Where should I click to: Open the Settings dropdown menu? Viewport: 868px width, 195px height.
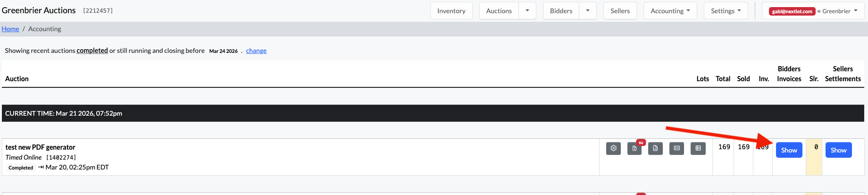pyautogui.click(x=726, y=11)
